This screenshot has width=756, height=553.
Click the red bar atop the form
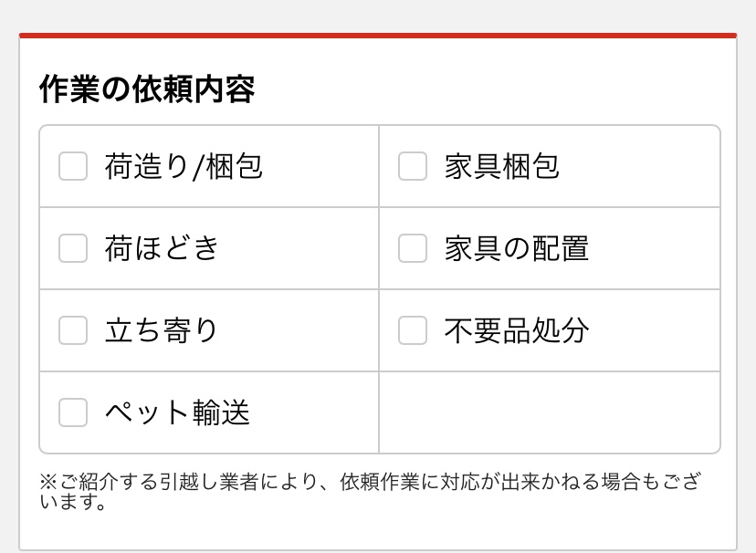pyautogui.click(x=378, y=36)
